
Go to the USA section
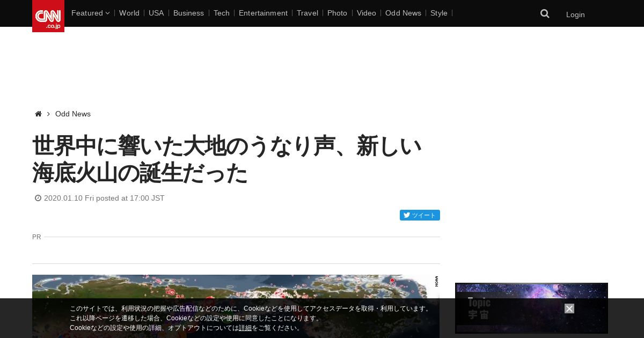156,13
